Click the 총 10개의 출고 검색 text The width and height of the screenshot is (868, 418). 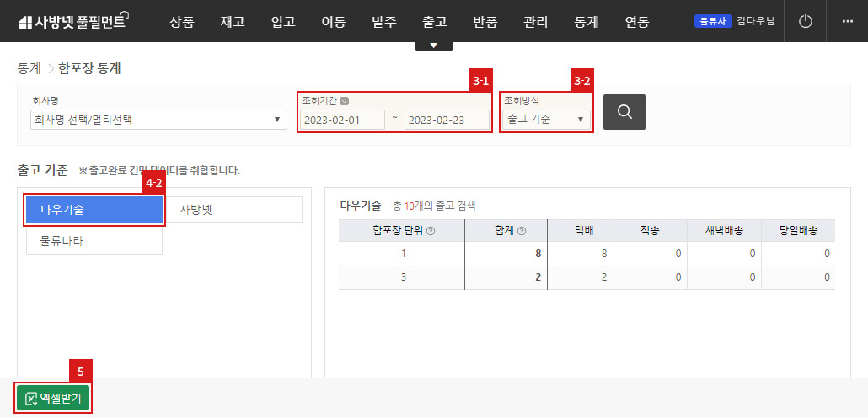tap(434, 206)
